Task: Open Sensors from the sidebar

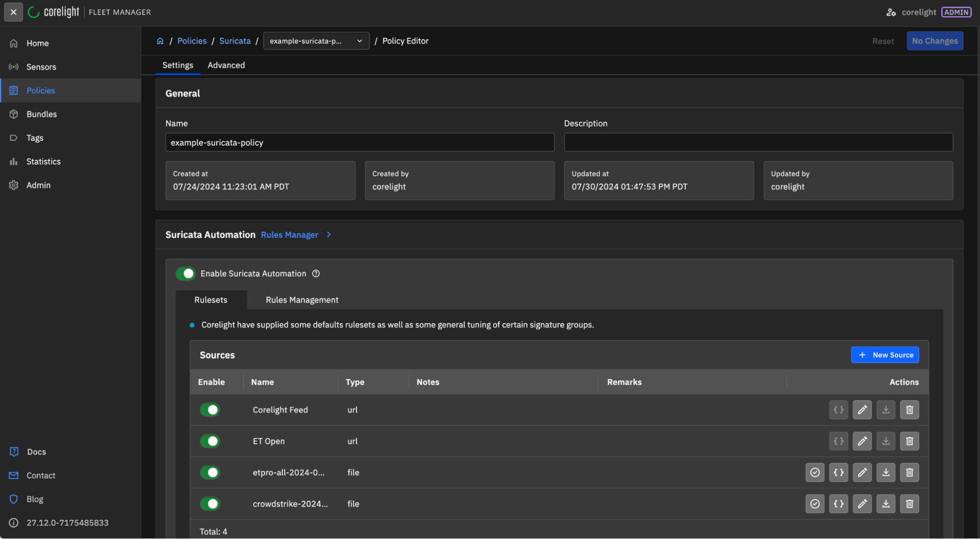Action: click(41, 67)
